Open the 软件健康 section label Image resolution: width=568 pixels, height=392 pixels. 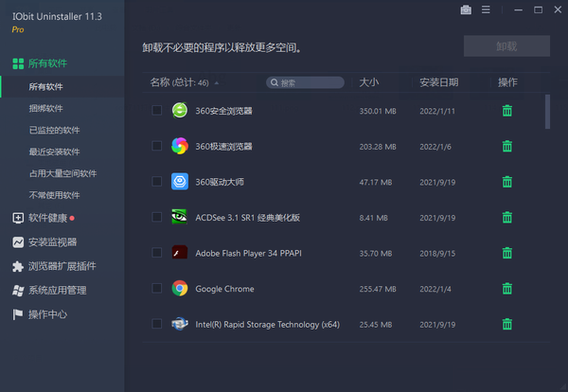pos(48,218)
